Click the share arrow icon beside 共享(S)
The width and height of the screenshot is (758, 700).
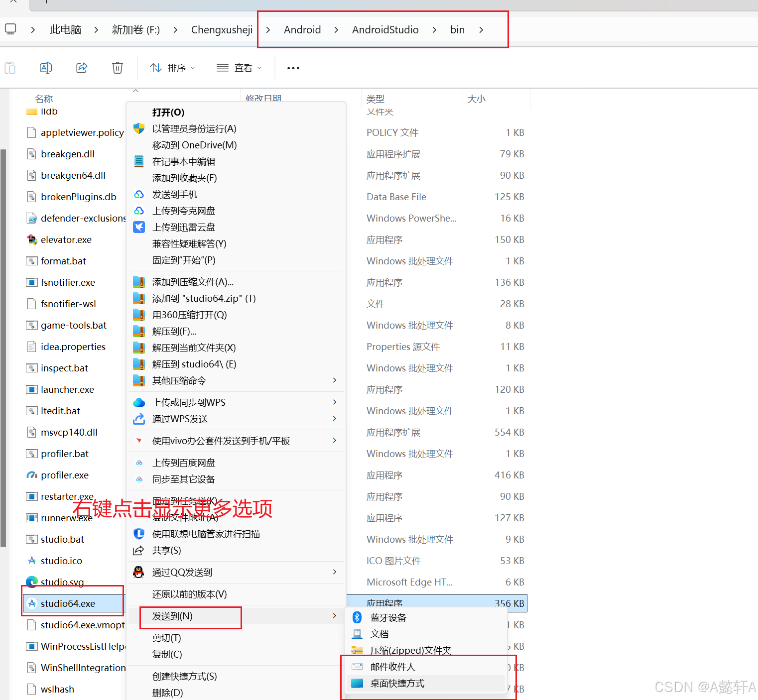click(x=138, y=550)
